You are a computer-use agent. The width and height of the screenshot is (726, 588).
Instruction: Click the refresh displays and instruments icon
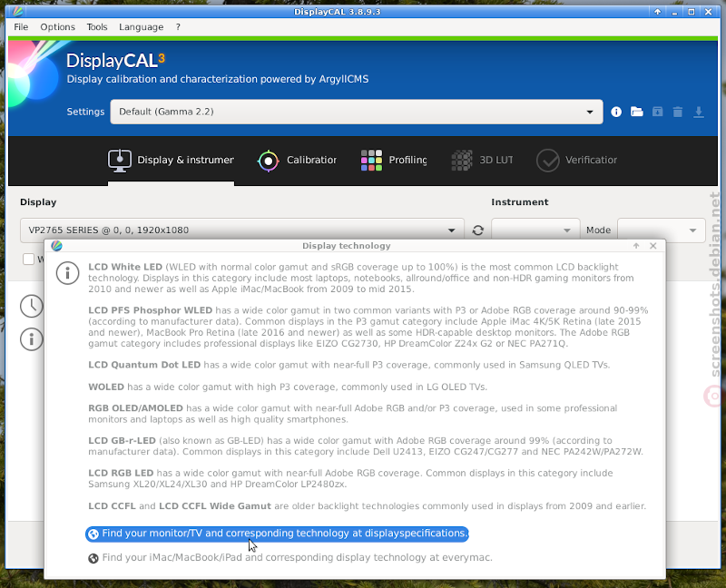pyautogui.click(x=478, y=230)
